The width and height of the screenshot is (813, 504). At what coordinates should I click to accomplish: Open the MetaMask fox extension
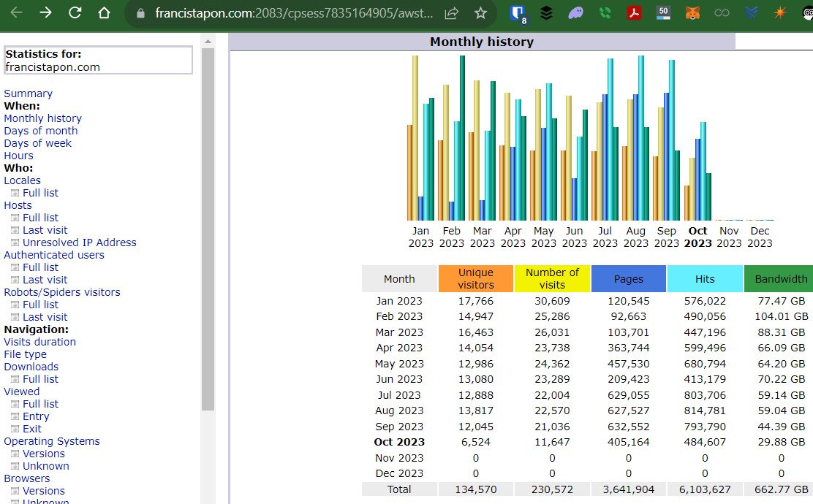pyautogui.click(x=692, y=13)
